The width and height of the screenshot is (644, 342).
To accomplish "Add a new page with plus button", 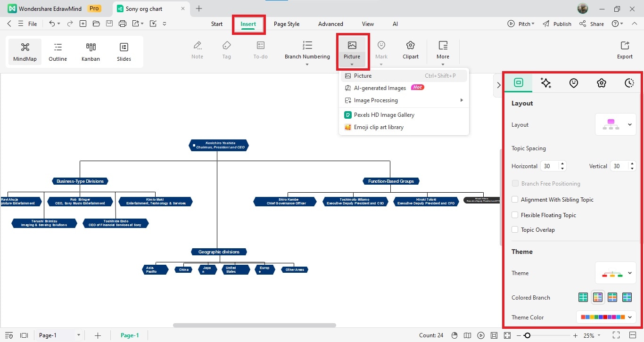I will coord(98,335).
